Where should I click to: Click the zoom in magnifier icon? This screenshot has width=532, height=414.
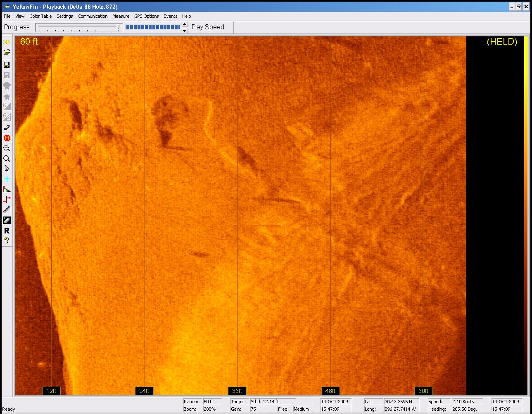click(x=7, y=148)
